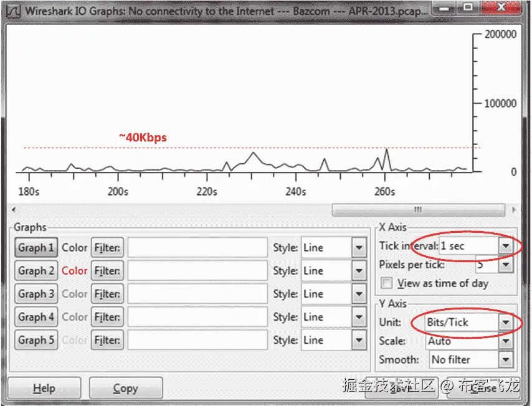Focus the Graph 1 filter text field

pyautogui.click(x=197, y=248)
